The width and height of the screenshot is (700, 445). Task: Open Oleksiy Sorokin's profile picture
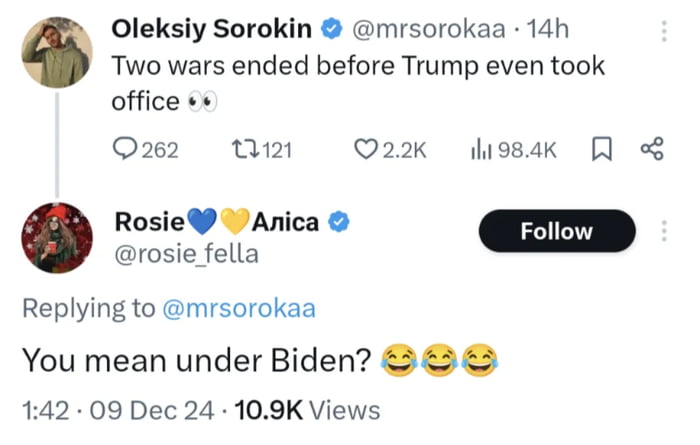[57, 52]
